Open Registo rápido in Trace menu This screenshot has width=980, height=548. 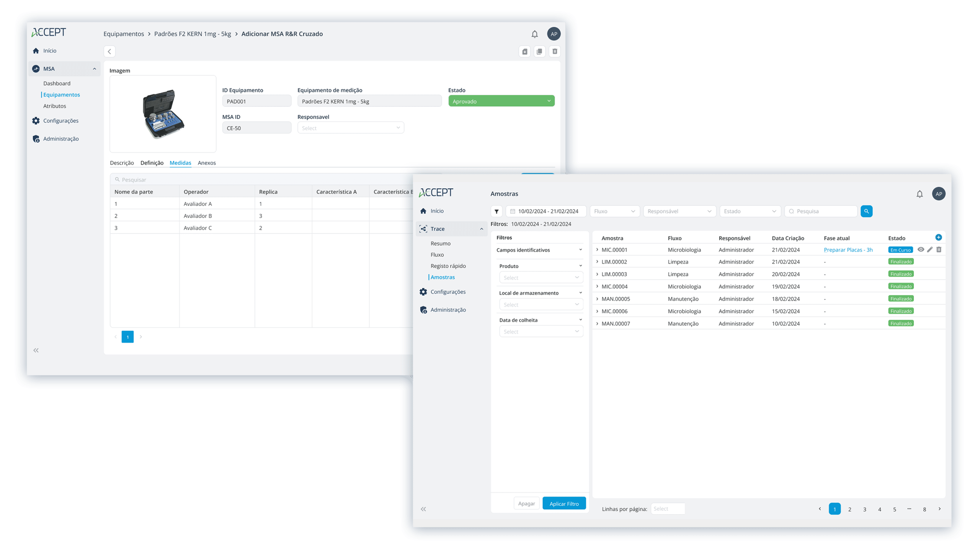[448, 266]
